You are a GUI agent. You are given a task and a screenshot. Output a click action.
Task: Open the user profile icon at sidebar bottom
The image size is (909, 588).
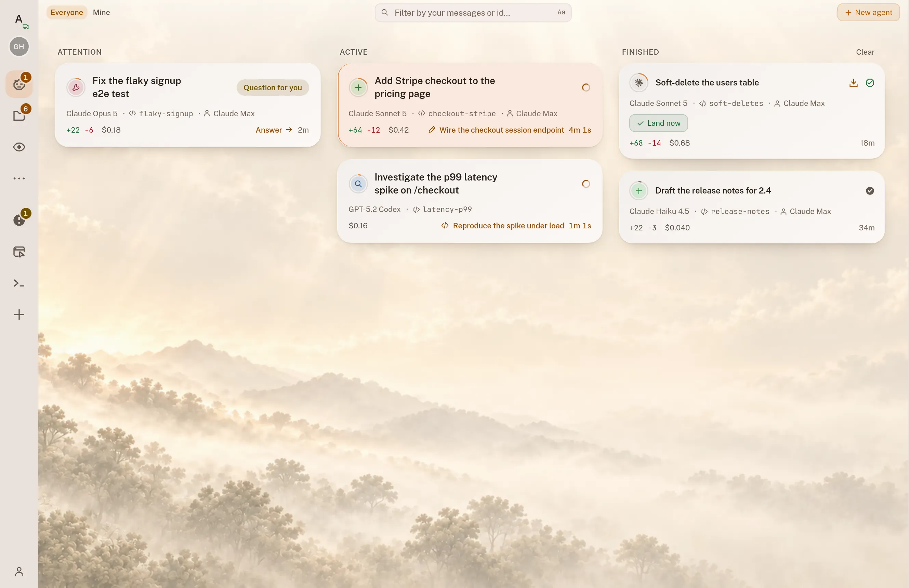19,571
